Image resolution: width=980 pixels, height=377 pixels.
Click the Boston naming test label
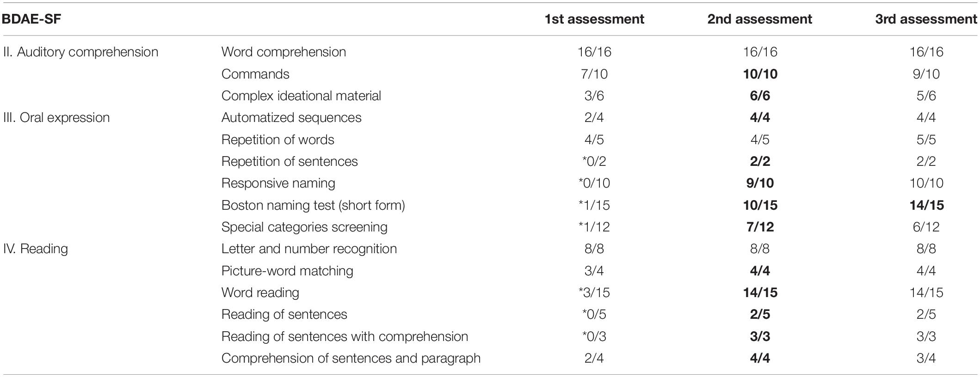tap(313, 205)
